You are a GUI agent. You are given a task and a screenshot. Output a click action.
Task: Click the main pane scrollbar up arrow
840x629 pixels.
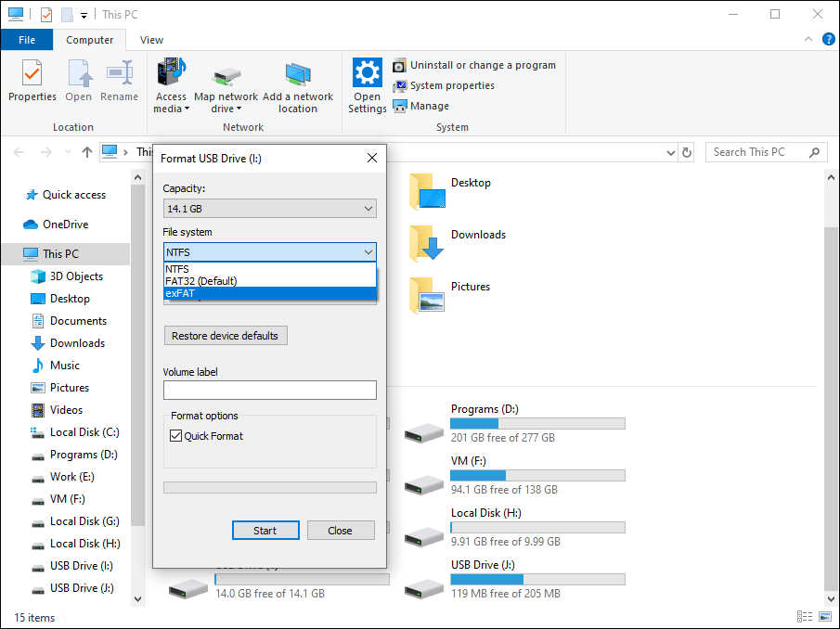(x=831, y=178)
